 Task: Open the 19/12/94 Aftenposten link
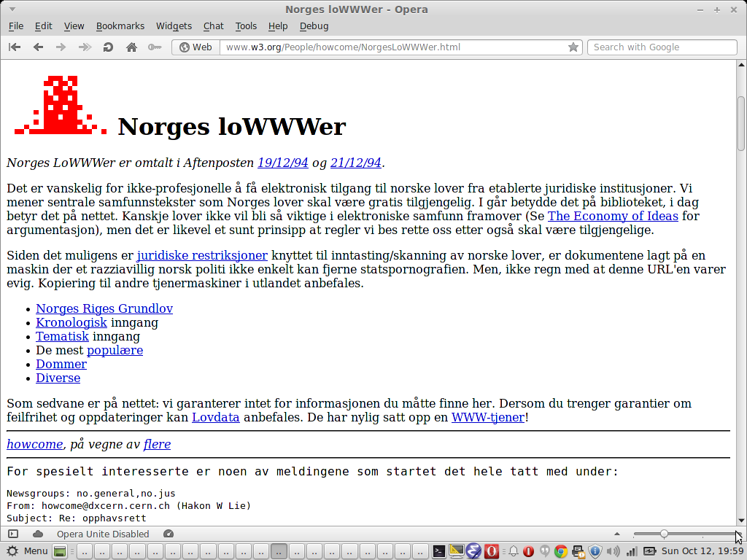tap(283, 163)
